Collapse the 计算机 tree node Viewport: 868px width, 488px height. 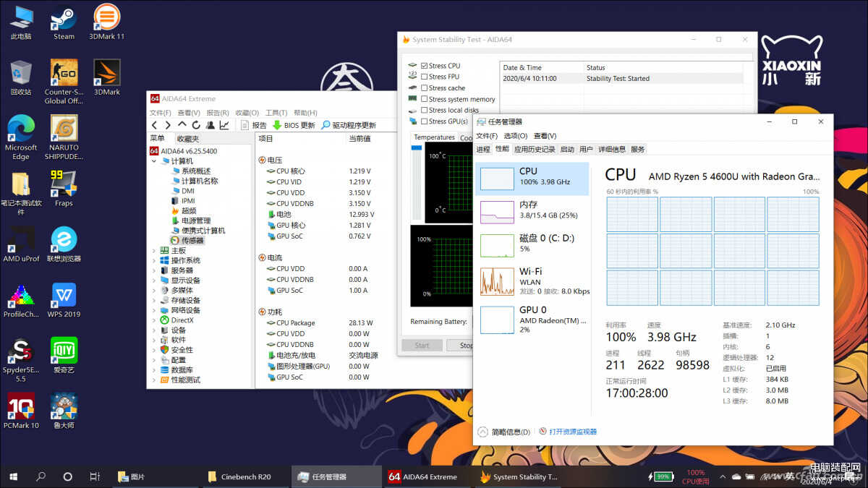click(154, 161)
